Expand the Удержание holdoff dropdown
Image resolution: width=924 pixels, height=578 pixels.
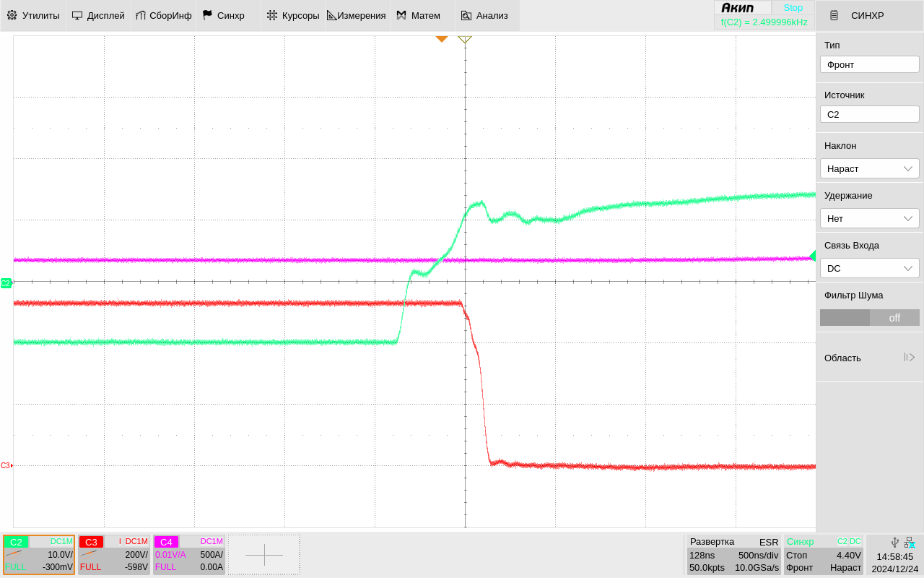869,218
